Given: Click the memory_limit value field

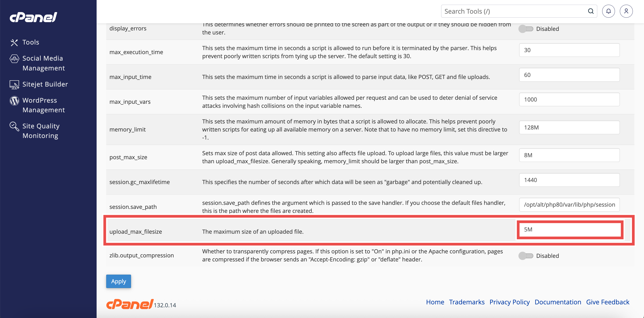Looking at the screenshot, I should (569, 127).
